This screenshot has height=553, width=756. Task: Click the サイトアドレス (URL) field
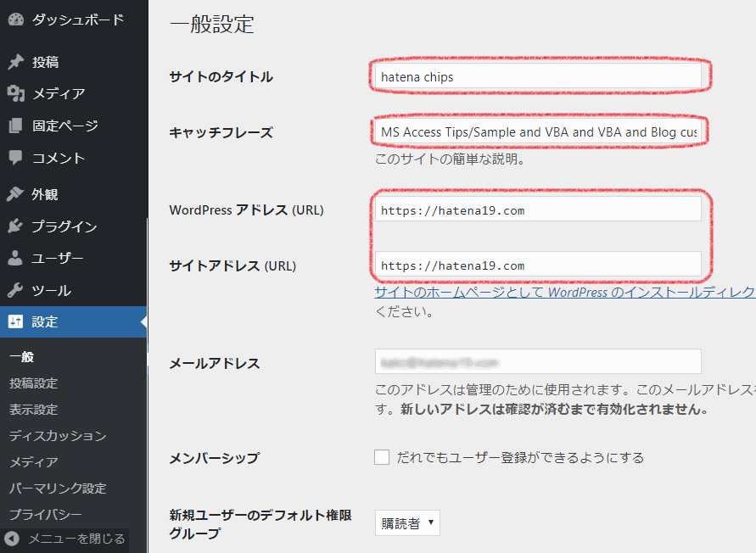538,264
